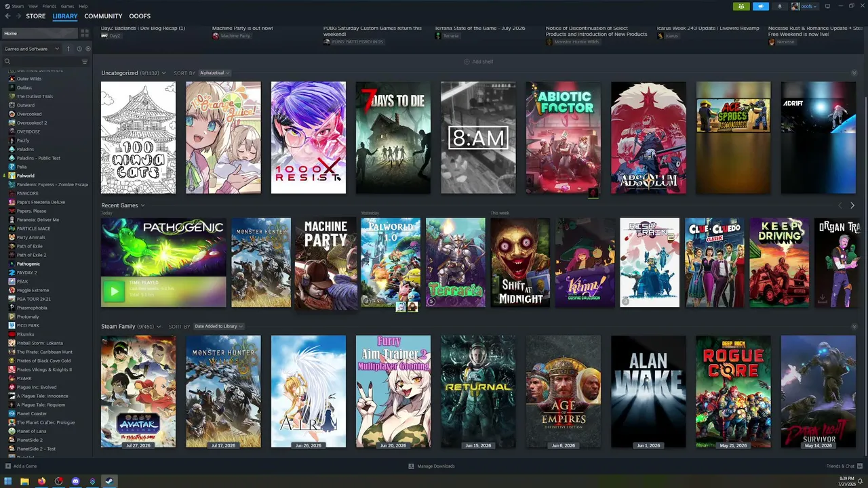
Task: Expand the Games and Software dropdown
Action: (x=32, y=49)
